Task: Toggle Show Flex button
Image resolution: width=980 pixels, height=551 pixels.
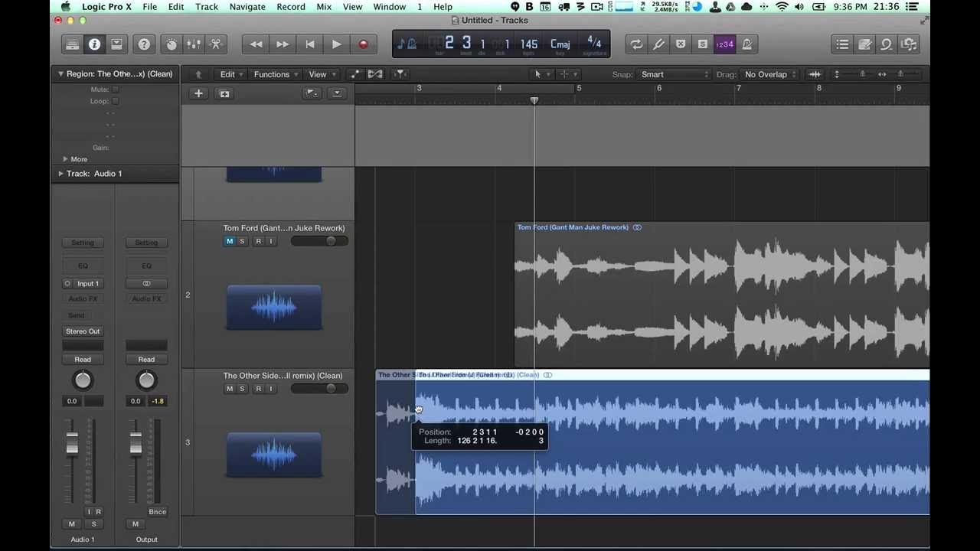Action: click(x=375, y=74)
